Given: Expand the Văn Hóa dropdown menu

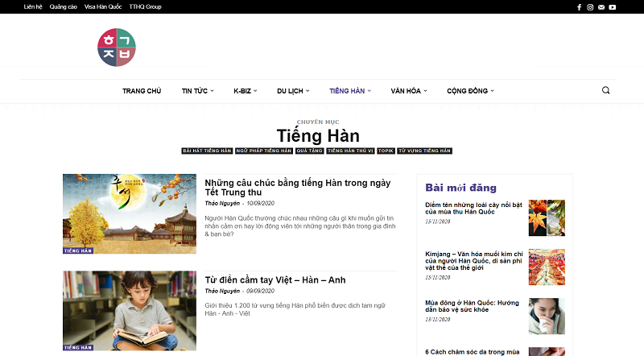Looking at the screenshot, I should 408,91.
